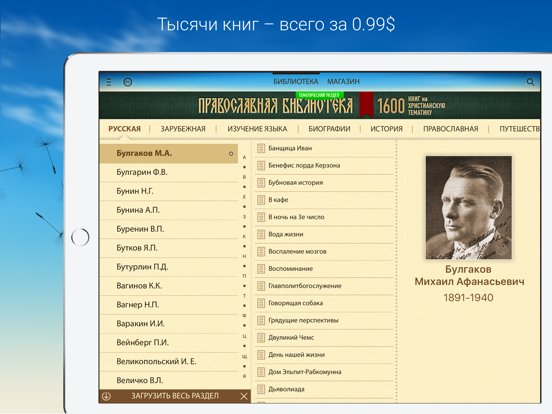Image resolution: width=552 pixels, height=414 pixels.
Task: Select author Величко В.Л.
Action: 169,381
